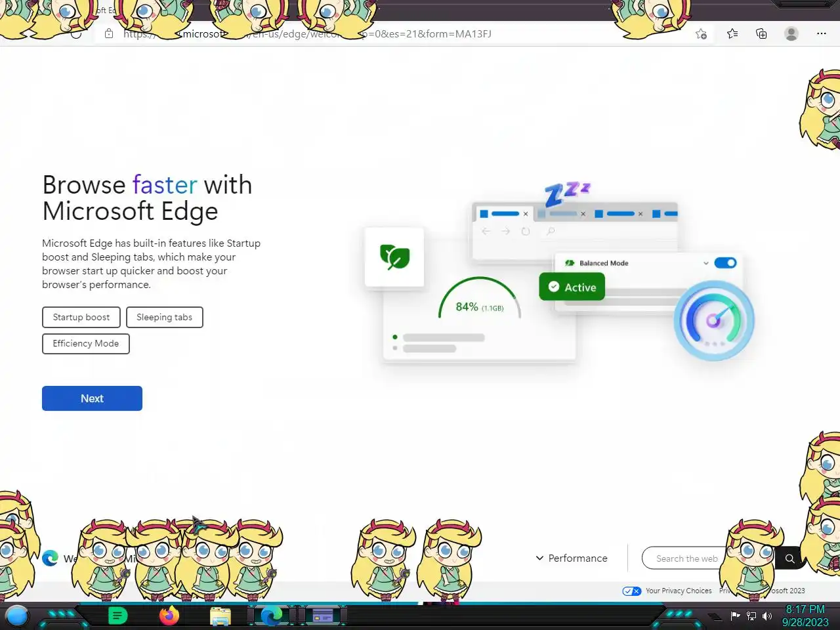
Task: Open Action Center flag tray icon
Action: pos(736,616)
